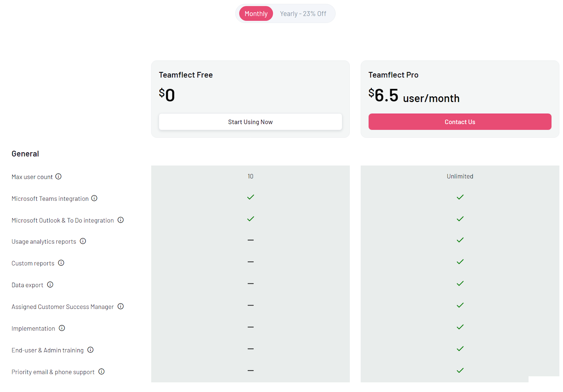Click the Free plan dash for Custom reports
563x392 pixels.
(251, 262)
